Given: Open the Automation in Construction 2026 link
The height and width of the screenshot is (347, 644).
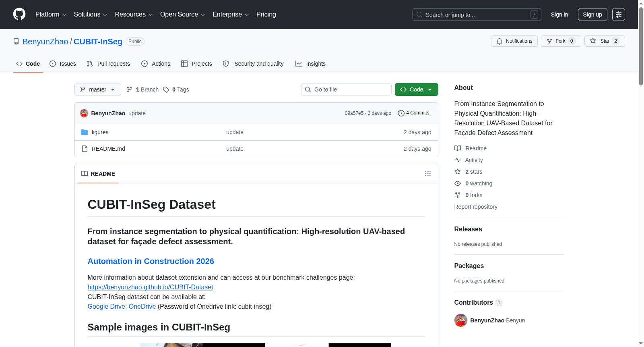Looking at the screenshot, I should point(151,261).
